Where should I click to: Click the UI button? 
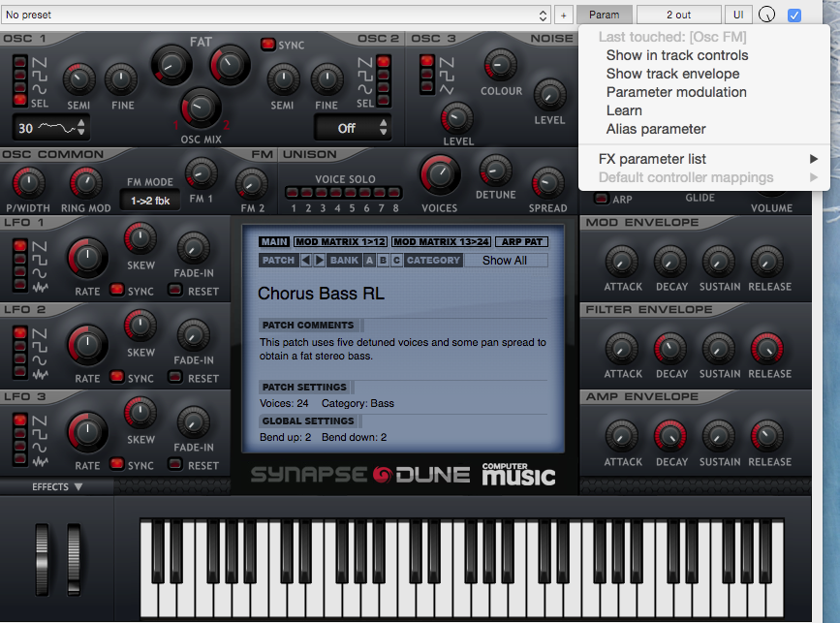click(738, 15)
